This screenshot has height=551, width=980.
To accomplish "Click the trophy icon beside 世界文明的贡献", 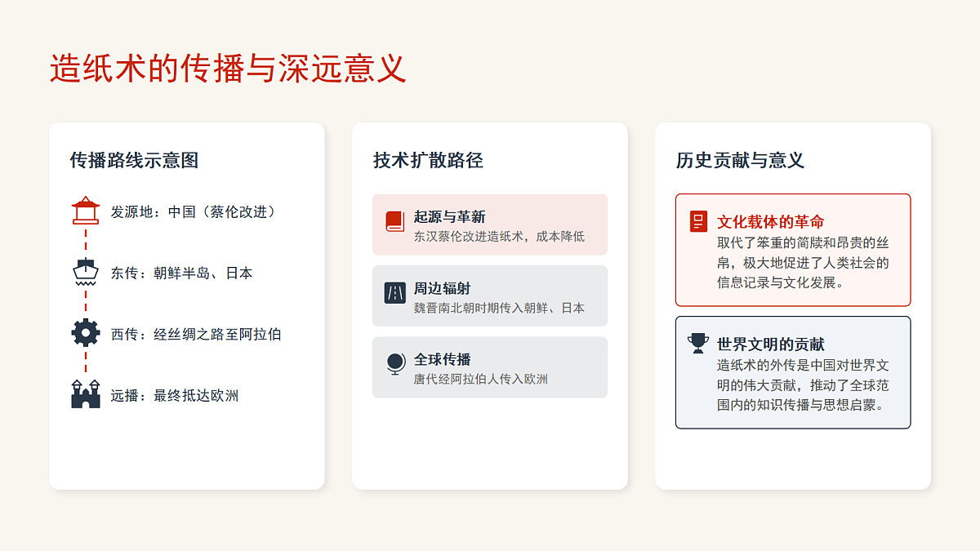I will 698,343.
